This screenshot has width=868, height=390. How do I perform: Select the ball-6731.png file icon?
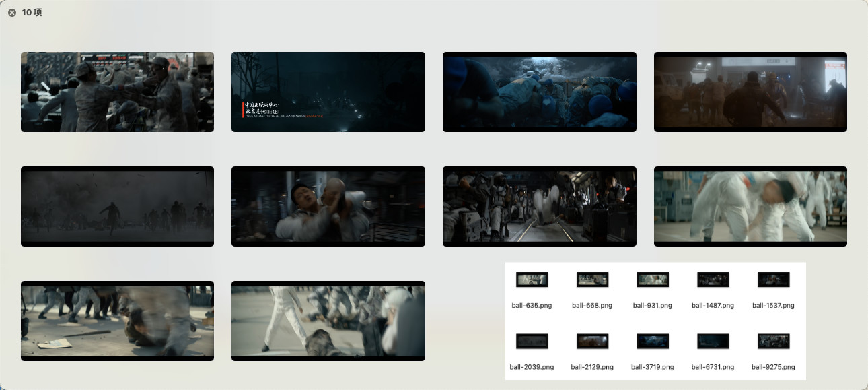click(x=713, y=341)
